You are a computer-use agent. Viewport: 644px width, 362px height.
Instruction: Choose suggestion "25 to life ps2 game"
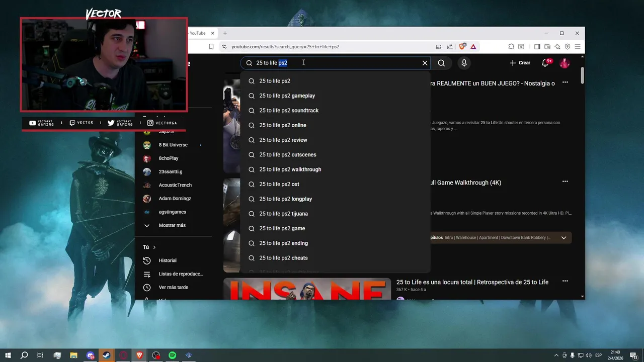(x=335, y=228)
